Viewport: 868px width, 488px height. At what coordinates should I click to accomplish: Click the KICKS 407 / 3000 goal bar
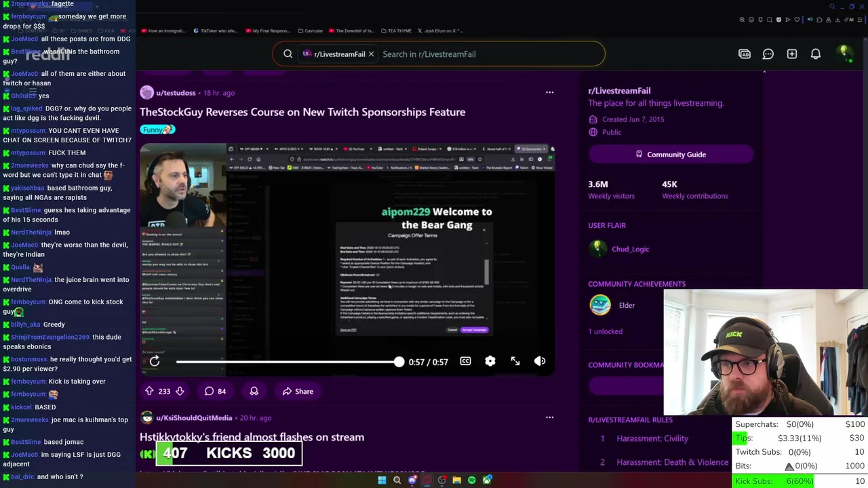click(x=229, y=453)
